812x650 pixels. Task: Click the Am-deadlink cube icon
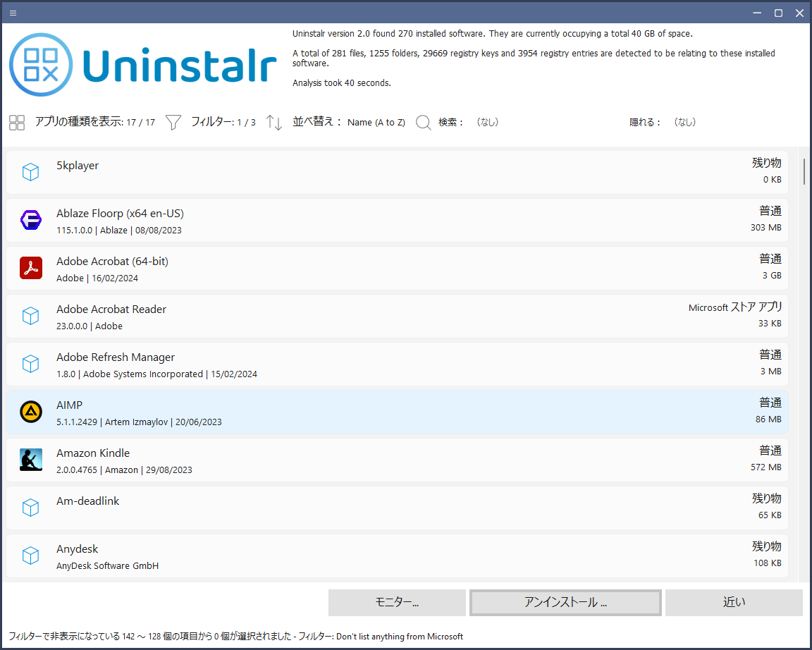click(30, 508)
